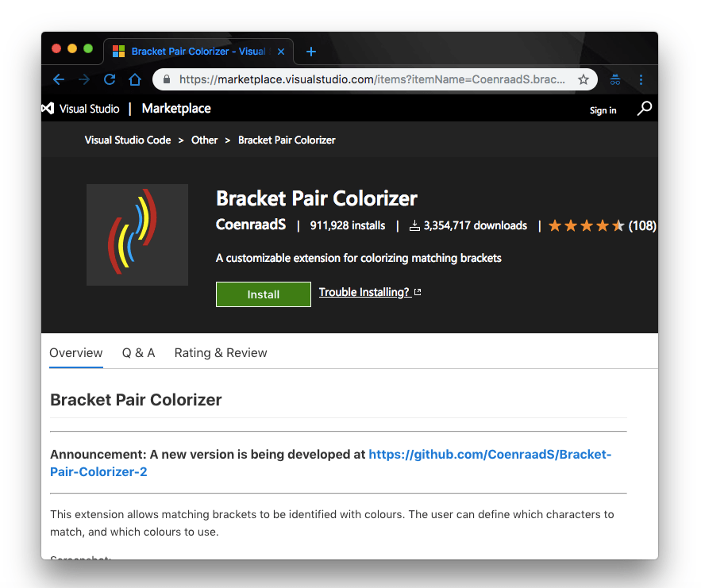Click the Bracket Pair Colorizer extension logo
Image resolution: width=701 pixels, height=588 pixels.
click(137, 235)
